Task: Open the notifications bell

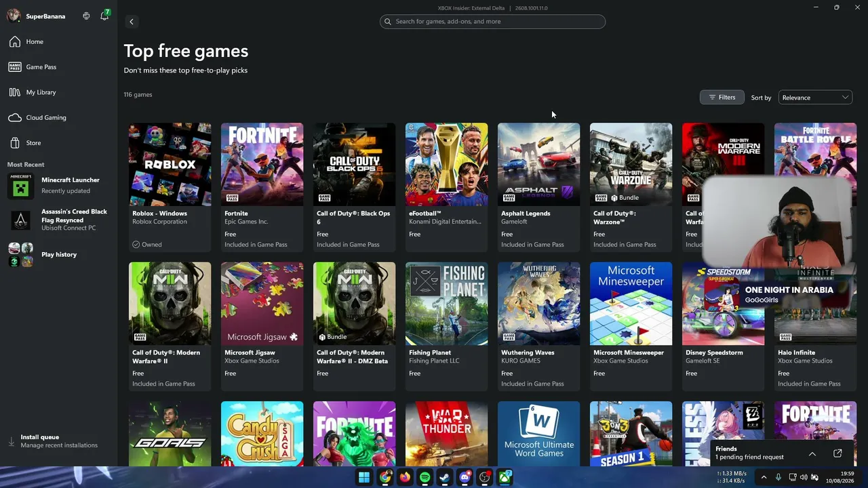Action: 104,16
